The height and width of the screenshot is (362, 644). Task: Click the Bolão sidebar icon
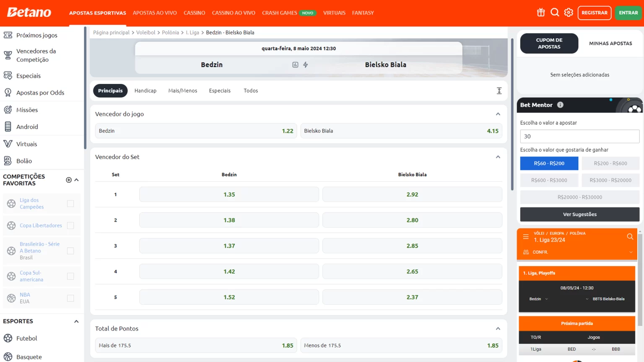pos(8,161)
